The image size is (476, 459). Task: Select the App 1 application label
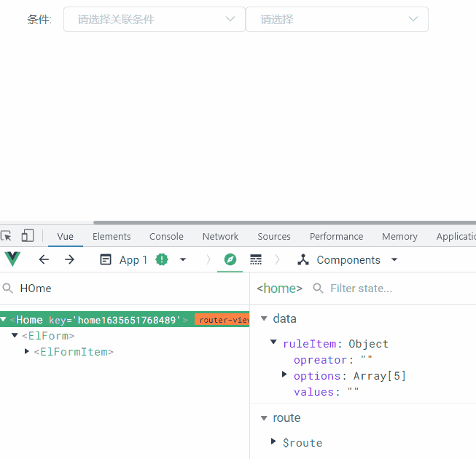coord(133,260)
